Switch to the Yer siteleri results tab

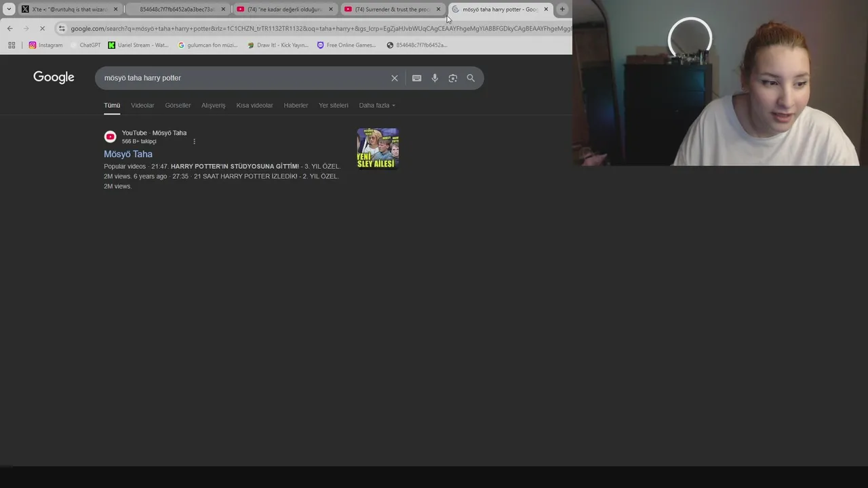(334, 105)
